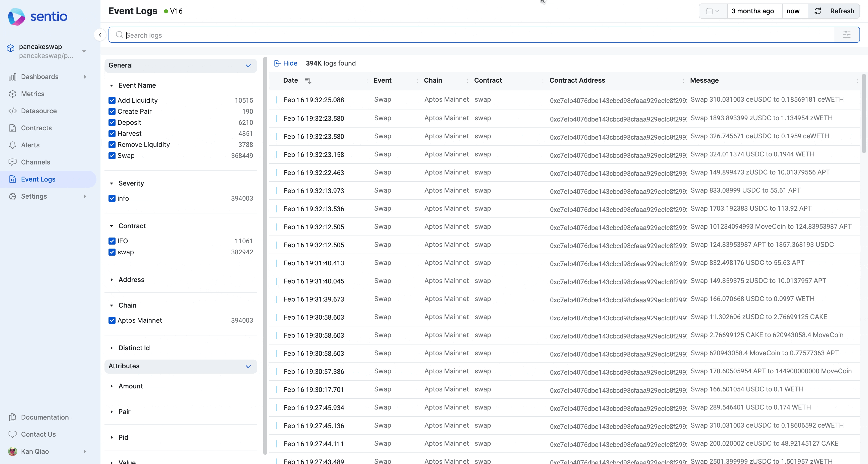Collapse the General filter panel
The width and height of the screenshot is (868, 464).
(x=248, y=65)
